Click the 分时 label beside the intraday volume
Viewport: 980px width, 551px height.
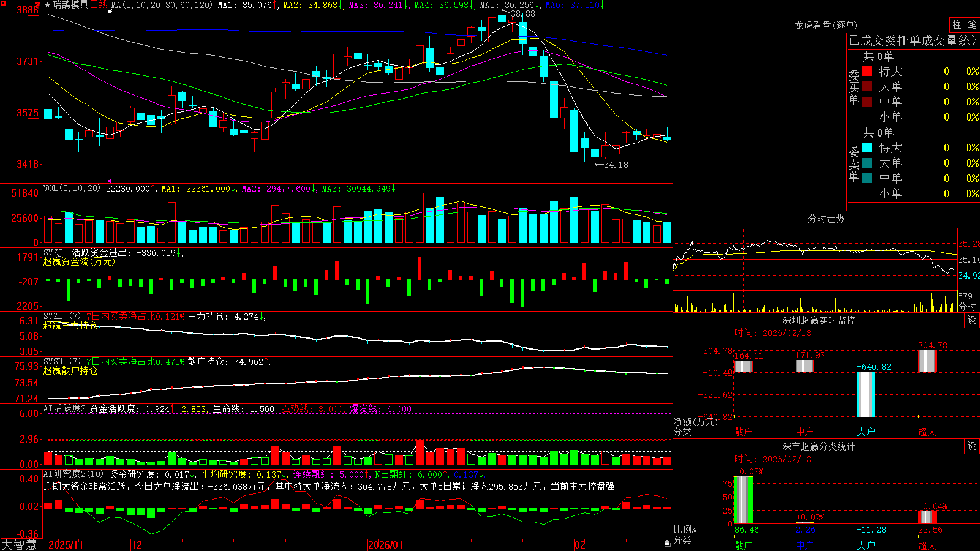(x=967, y=307)
